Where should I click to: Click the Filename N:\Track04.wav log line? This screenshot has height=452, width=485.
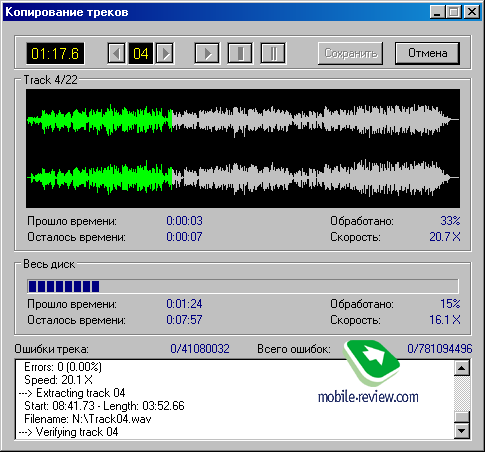click(x=88, y=419)
